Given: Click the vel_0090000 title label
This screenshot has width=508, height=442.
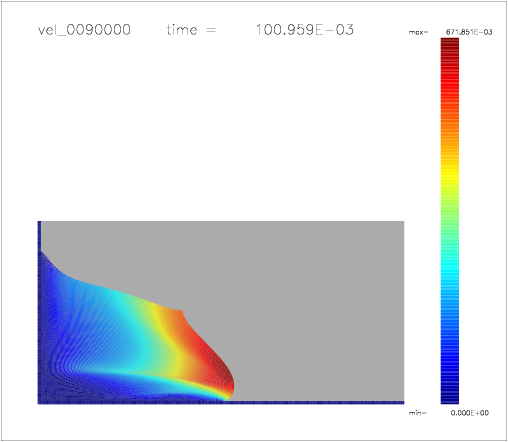Looking at the screenshot, I should point(84,30).
